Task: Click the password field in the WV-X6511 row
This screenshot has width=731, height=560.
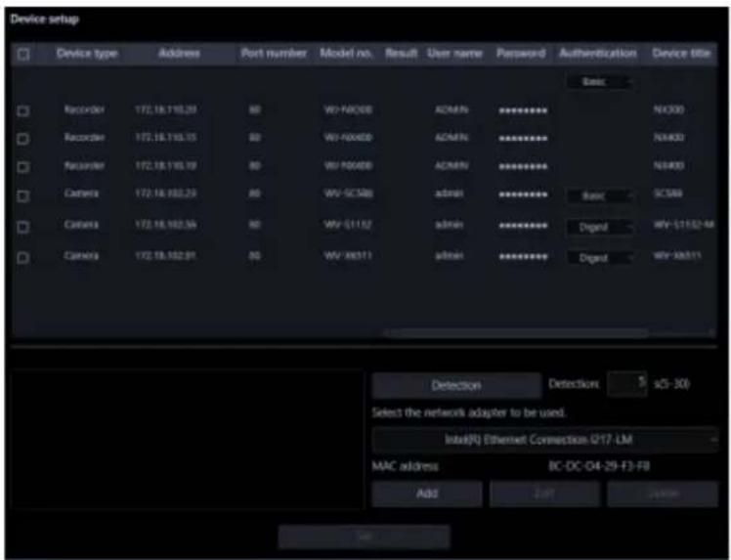Action: [523, 256]
